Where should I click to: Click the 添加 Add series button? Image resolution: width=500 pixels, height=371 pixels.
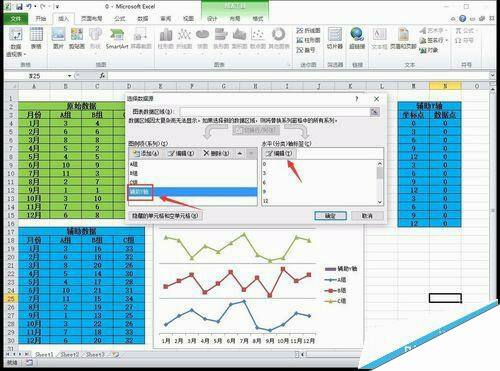pyautogui.click(x=146, y=153)
